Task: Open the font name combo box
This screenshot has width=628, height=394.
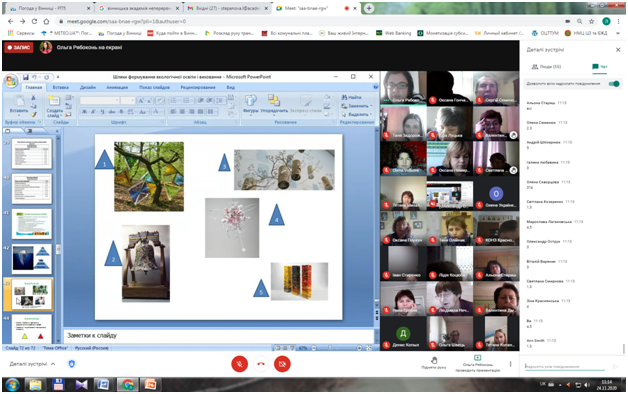Action: tap(100, 101)
